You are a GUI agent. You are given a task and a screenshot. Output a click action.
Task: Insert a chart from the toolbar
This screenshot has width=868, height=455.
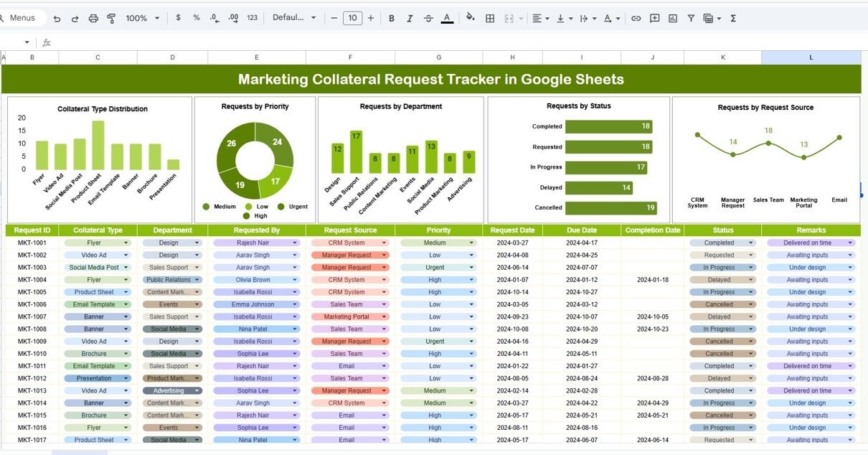tap(673, 19)
